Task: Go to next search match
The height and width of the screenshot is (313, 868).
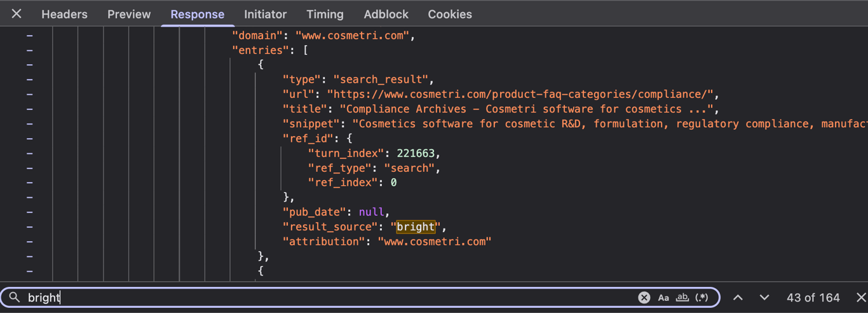Action: [x=764, y=297]
